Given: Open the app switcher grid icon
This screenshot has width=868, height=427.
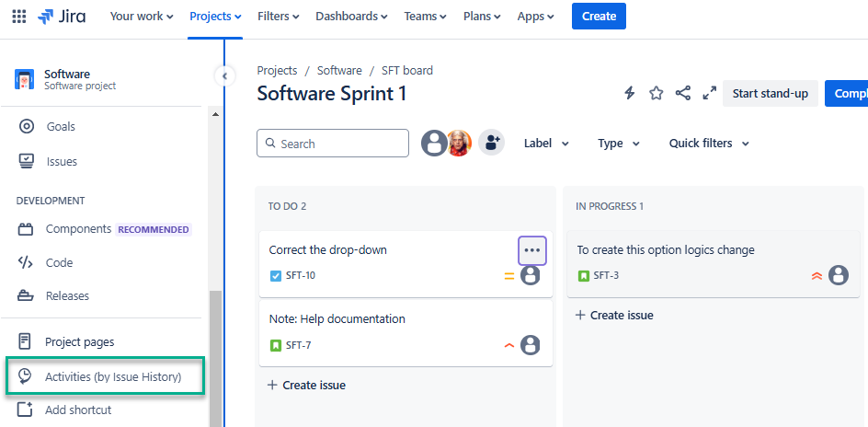Looking at the screenshot, I should pyautogui.click(x=18, y=17).
